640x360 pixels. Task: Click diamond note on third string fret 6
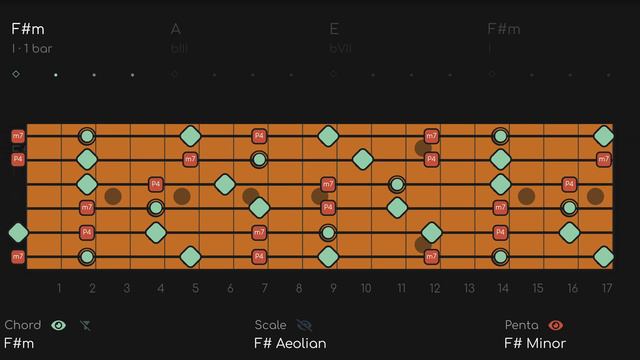pyautogui.click(x=225, y=184)
